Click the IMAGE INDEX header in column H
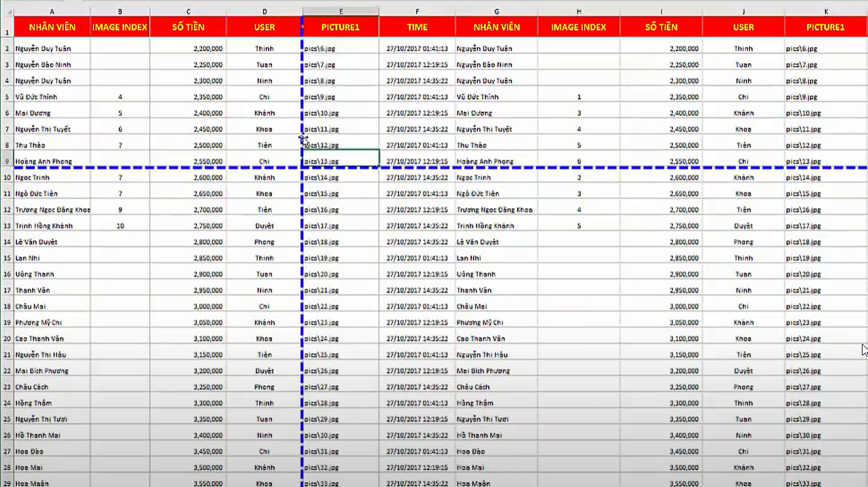The image size is (868, 487). pos(578,27)
